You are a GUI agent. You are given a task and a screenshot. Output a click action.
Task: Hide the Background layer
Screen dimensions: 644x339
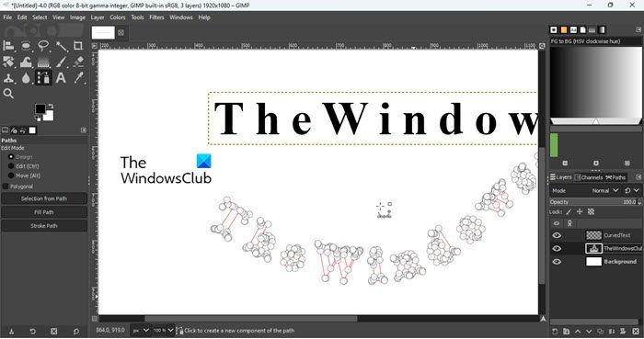[557, 262]
